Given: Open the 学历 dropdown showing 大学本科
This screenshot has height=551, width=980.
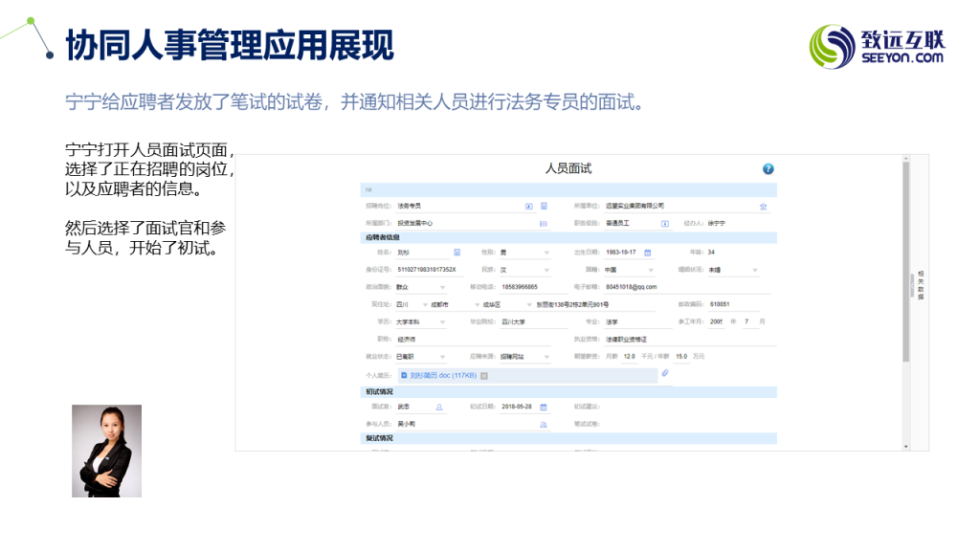Looking at the screenshot, I should point(442,322).
